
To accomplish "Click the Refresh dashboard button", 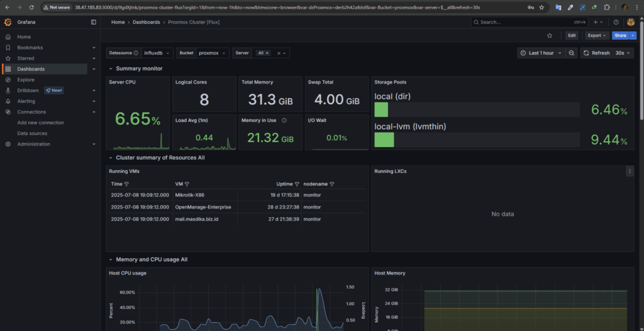I will coord(596,53).
